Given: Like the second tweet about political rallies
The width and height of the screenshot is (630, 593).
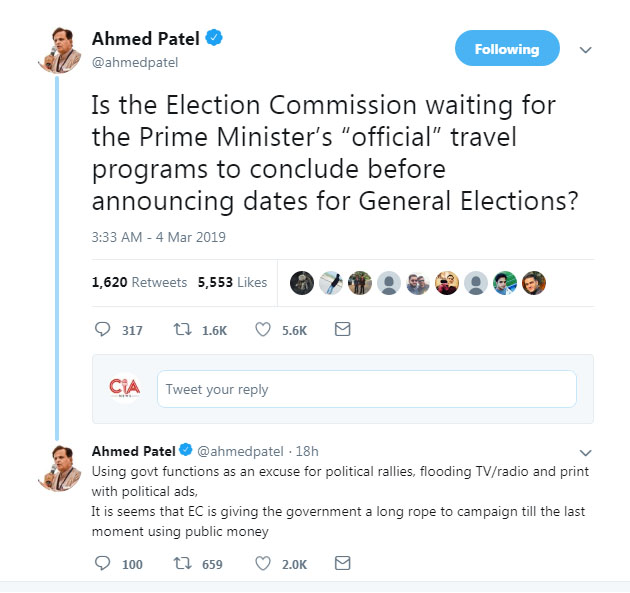Looking at the screenshot, I should pos(264,564).
